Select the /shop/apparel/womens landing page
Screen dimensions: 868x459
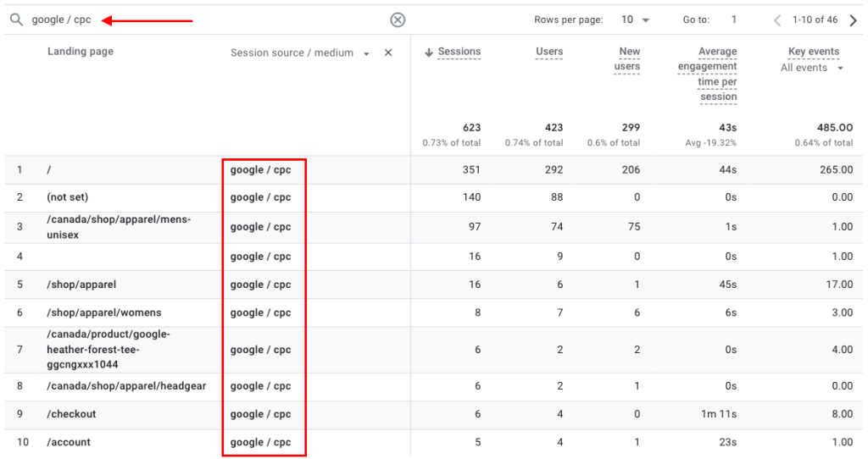pyautogui.click(x=104, y=312)
